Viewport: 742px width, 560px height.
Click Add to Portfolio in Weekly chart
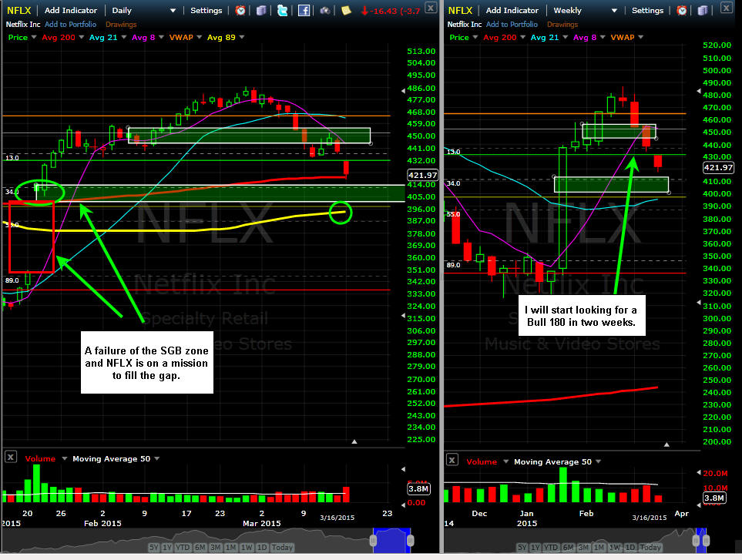512,24
